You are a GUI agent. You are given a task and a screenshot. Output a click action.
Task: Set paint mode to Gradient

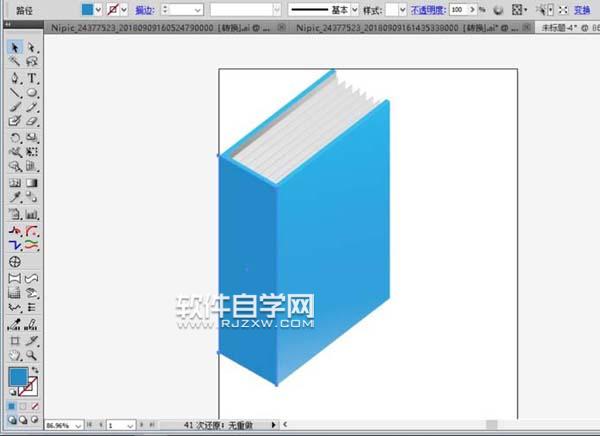click(23, 406)
